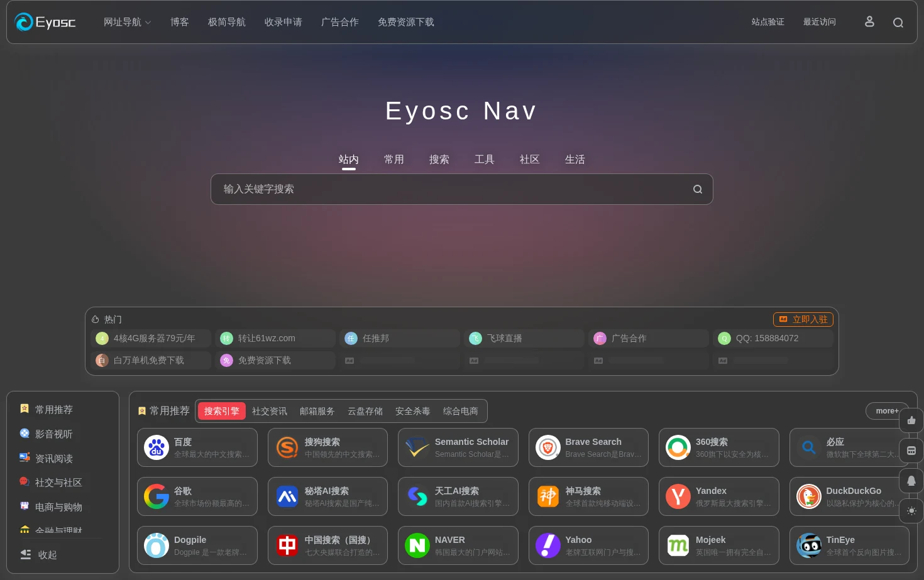Image resolution: width=924 pixels, height=580 pixels.
Task: Select the 工具 search tab
Action: 485,160
